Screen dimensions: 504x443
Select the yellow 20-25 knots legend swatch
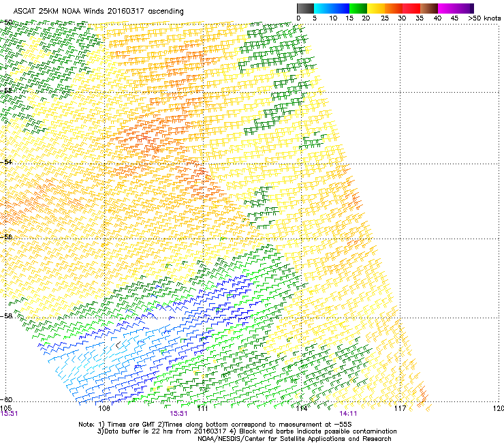(x=376, y=8)
